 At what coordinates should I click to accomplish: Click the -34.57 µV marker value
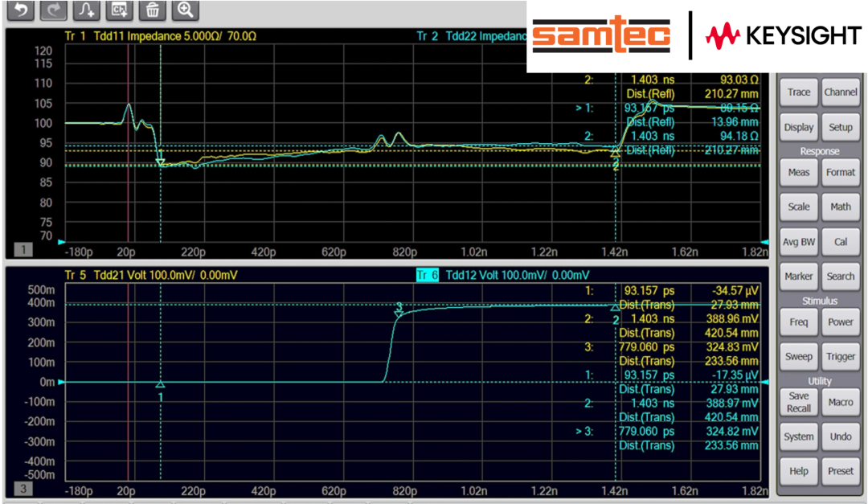pos(735,291)
